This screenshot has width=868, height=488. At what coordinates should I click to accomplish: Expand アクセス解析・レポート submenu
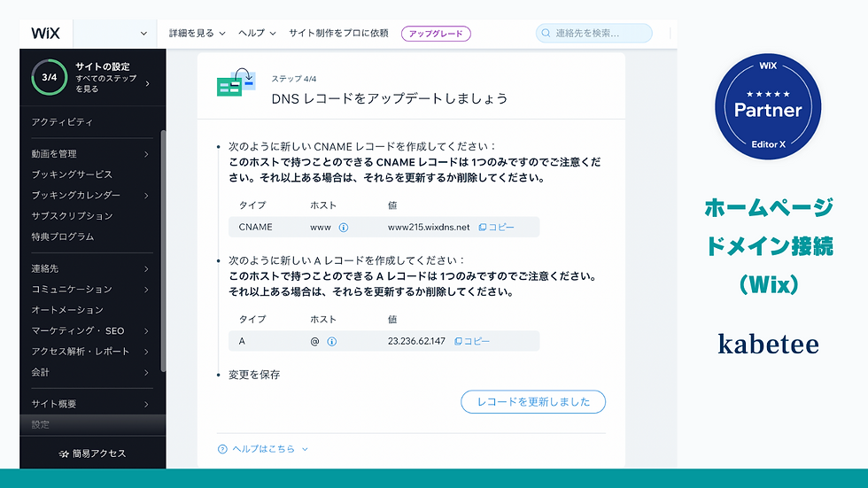pos(146,352)
